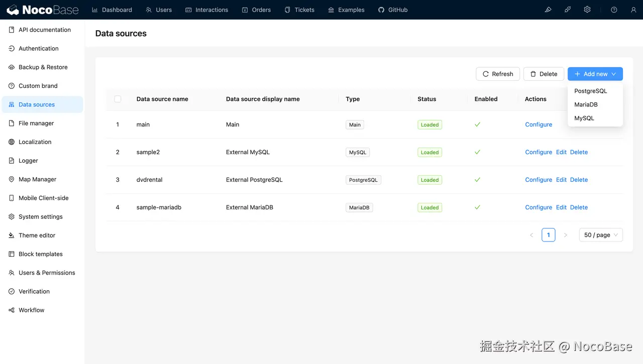
Task: Open the settings gear icon in header
Action: tap(587, 10)
